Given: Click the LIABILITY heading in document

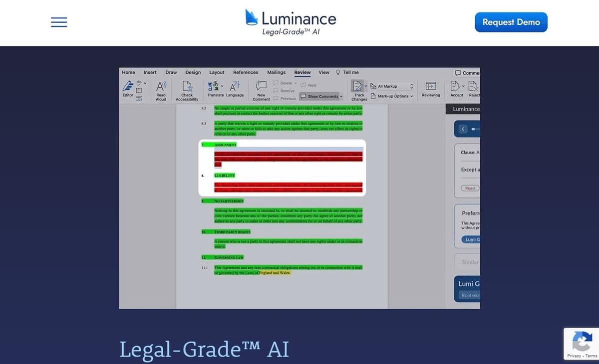Looking at the screenshot, I should 224,176.
